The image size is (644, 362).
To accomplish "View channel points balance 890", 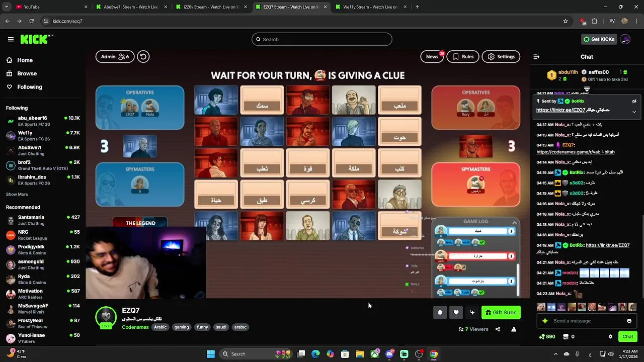I will (x=547, y=336).
